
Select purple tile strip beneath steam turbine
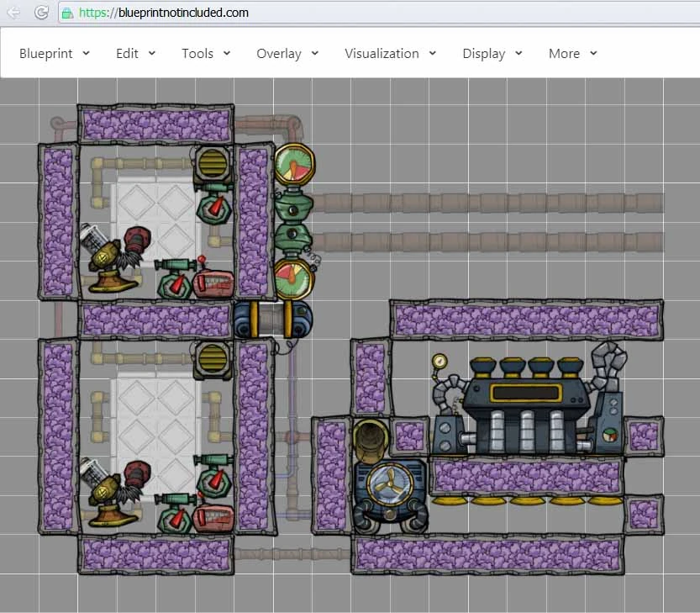point(527,476)
